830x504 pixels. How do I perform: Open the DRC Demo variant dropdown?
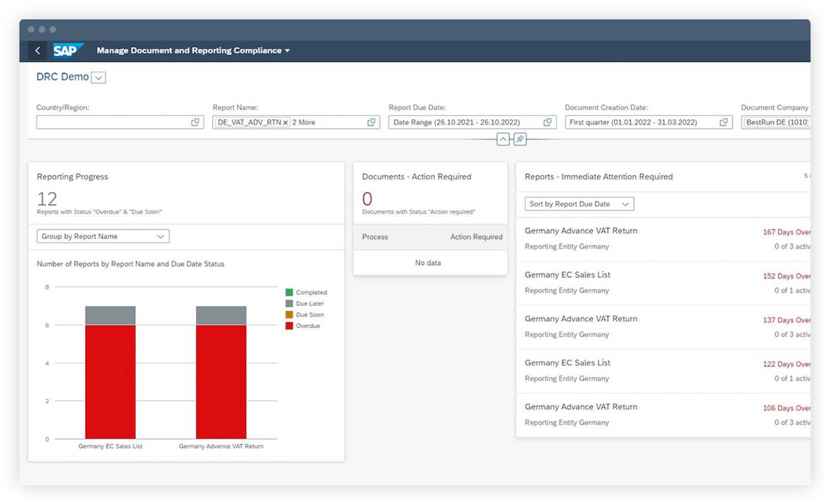98,77
